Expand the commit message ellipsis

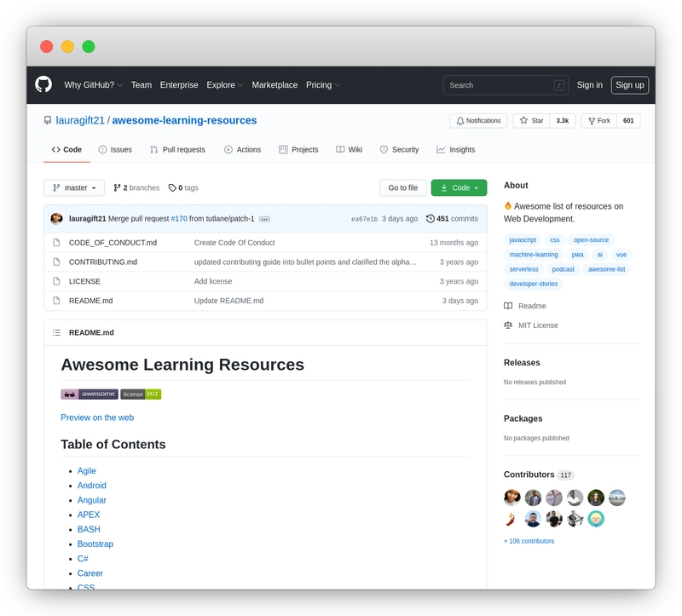264,219
